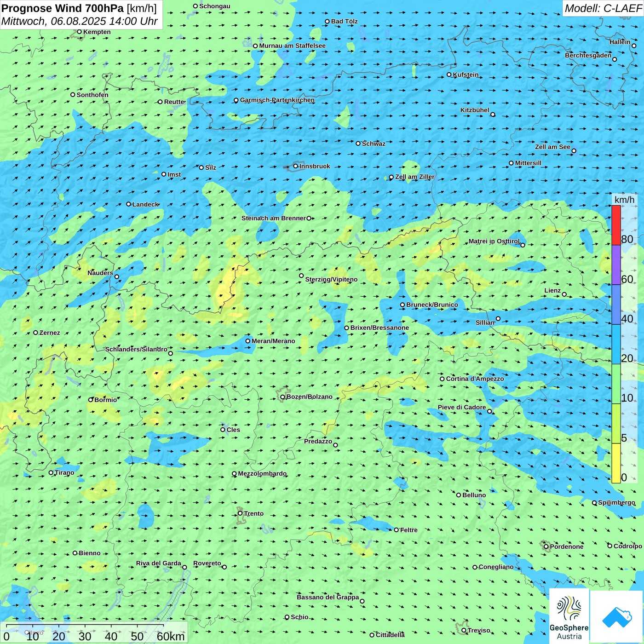The image size is (644, 644).
Task: Click the 'Zell am Ziller' label
Action: click(x=414, y=177)
